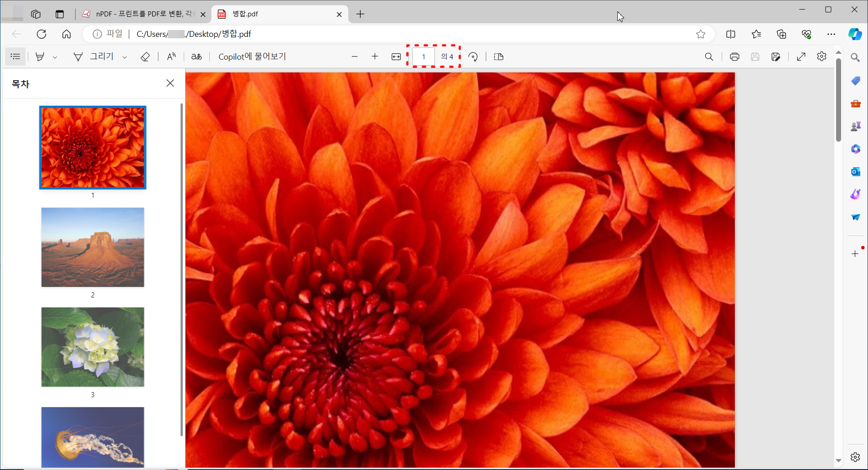Open the favorites list
The width and height of the screenshot is (868, 470).
(x=756, y=34)
